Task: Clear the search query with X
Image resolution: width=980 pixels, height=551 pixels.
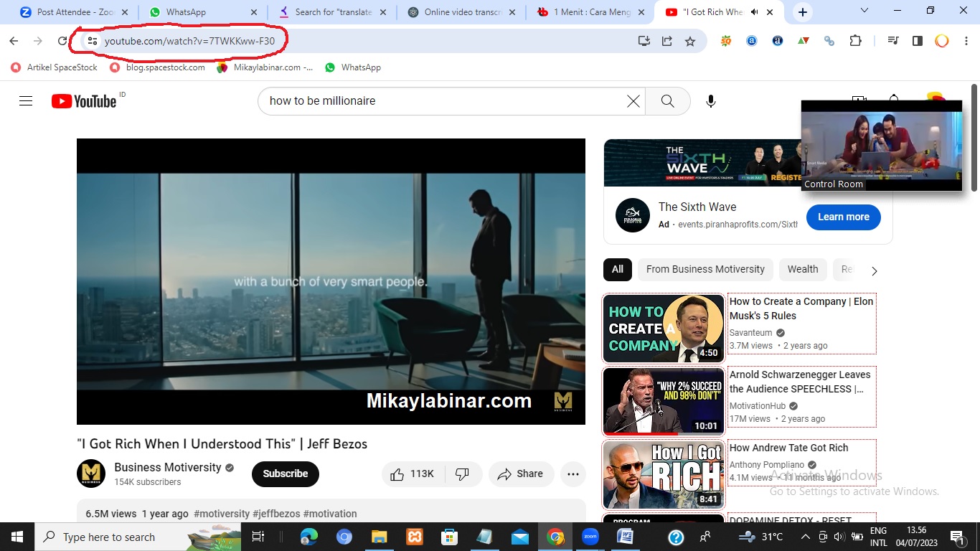Action: pyautogui.click(x=633, y=101)
